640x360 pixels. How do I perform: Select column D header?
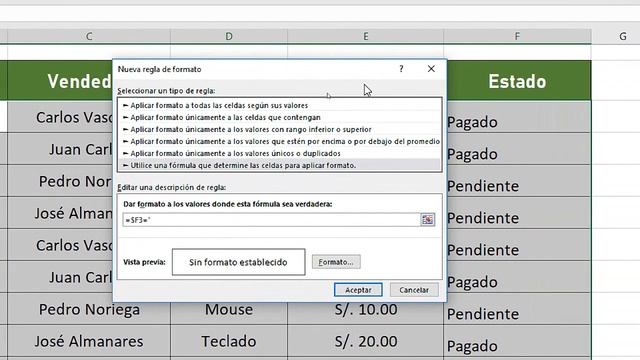tap(229, 36)
